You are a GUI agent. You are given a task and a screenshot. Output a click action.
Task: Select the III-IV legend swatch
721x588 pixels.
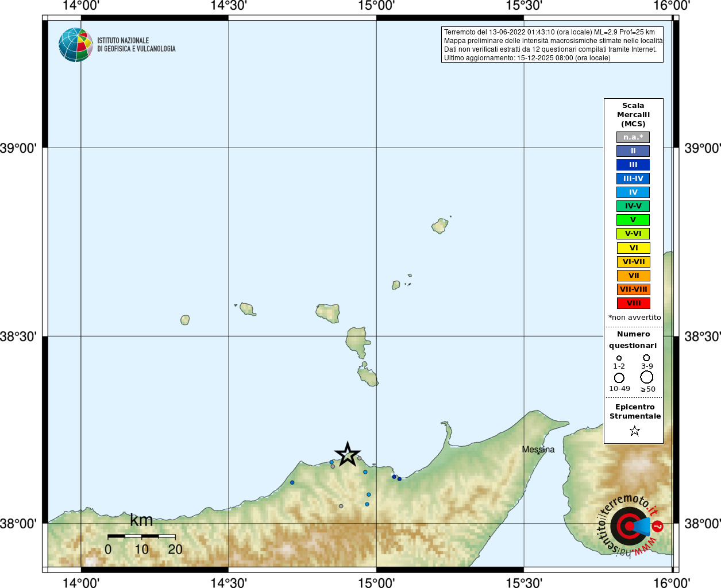coord(633,179)
